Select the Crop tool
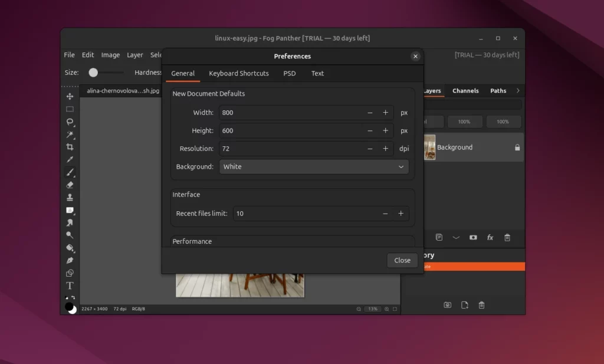Screen dimensions: 604x364 [x=70, y=147]
